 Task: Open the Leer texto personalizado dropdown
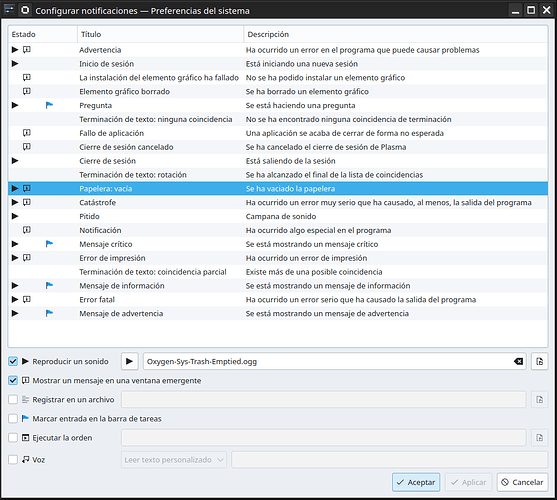tap(174, 460)
